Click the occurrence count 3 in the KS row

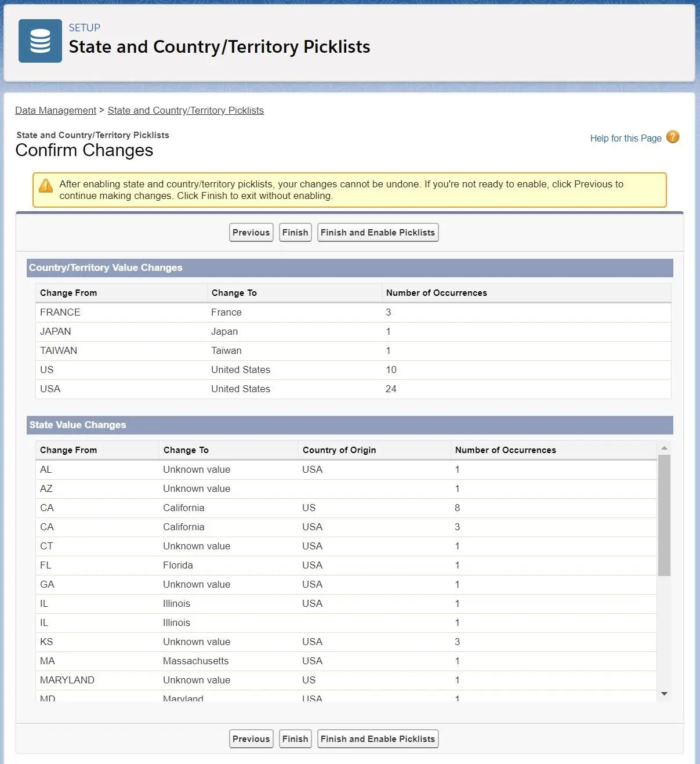tap(458, 642)
